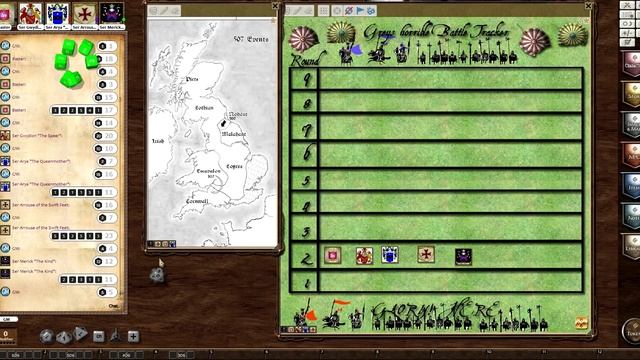Pick the pyramid d4 die in the tray

(115, 336)
